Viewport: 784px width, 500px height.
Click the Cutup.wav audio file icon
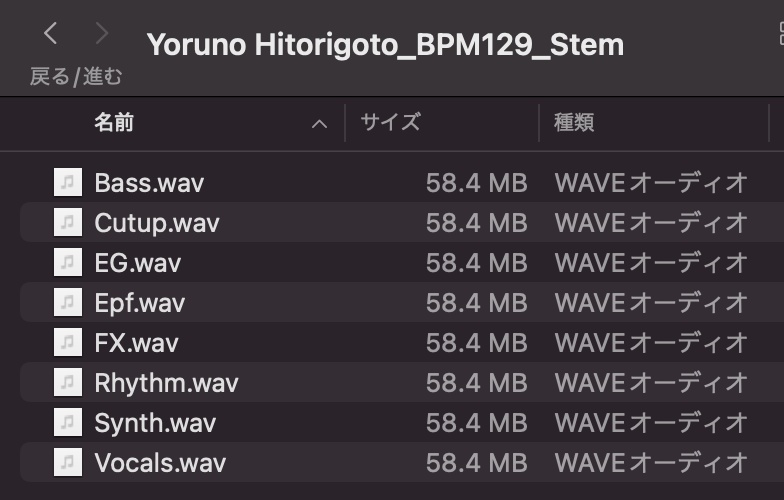[x=68, y=223]
